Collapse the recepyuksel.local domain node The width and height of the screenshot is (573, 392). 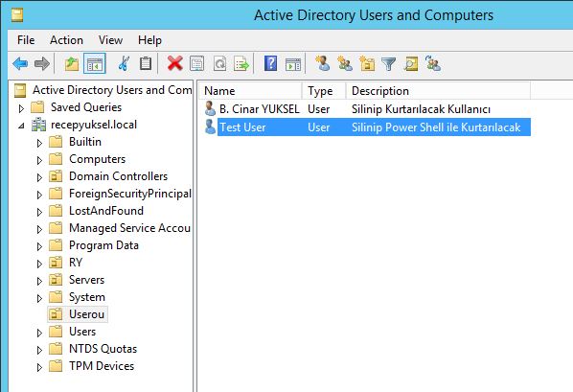pos(21,126)
